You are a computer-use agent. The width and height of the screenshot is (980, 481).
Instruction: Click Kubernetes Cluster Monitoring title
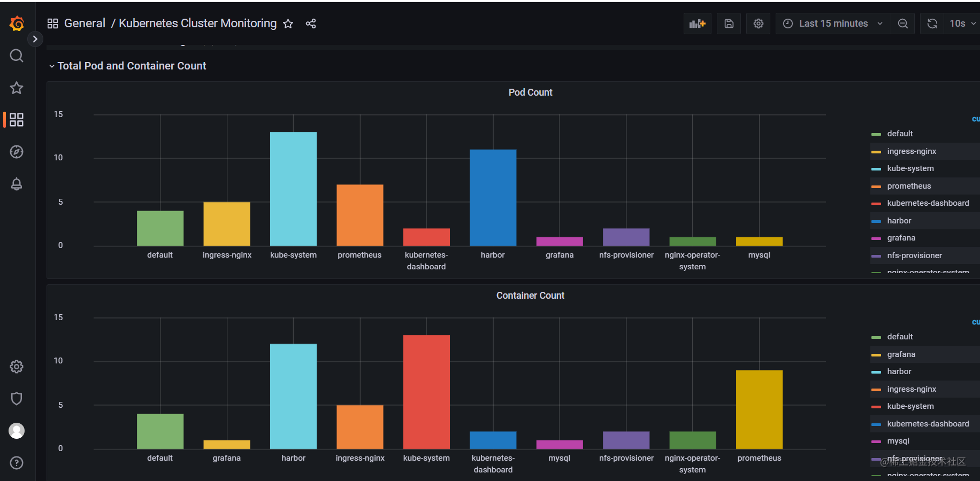click(x=198, y=24)
